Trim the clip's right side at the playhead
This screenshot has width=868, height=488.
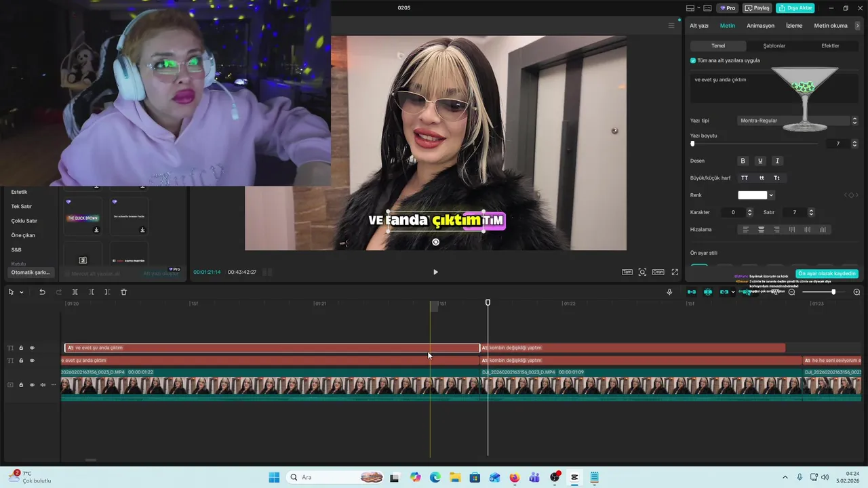click(107, 292)
